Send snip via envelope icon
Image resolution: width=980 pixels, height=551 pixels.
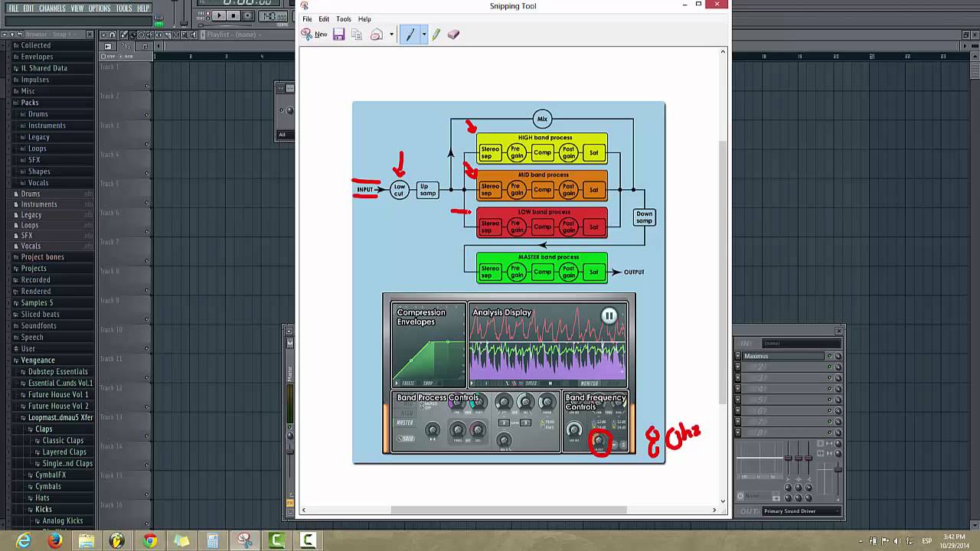[377, 34]
